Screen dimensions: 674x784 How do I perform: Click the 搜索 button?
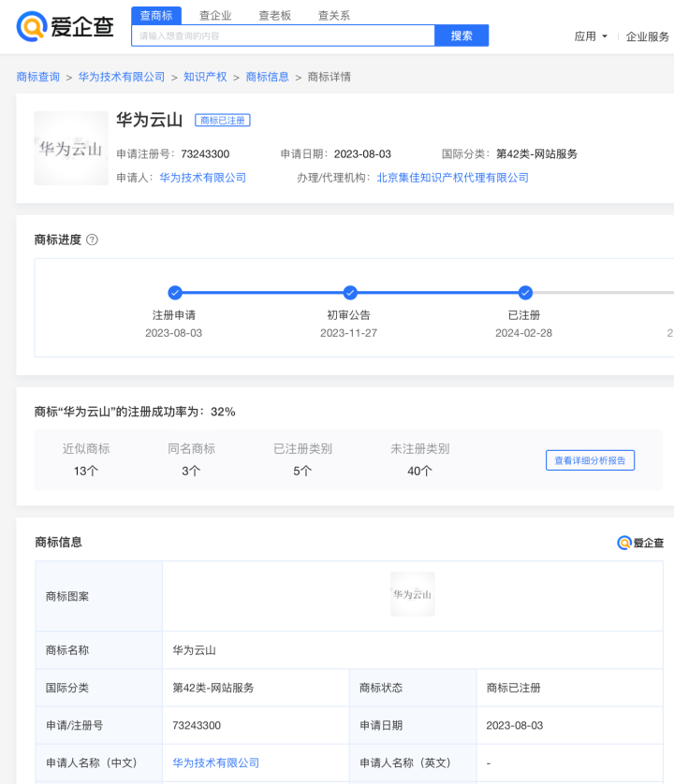tap(462, 36)
